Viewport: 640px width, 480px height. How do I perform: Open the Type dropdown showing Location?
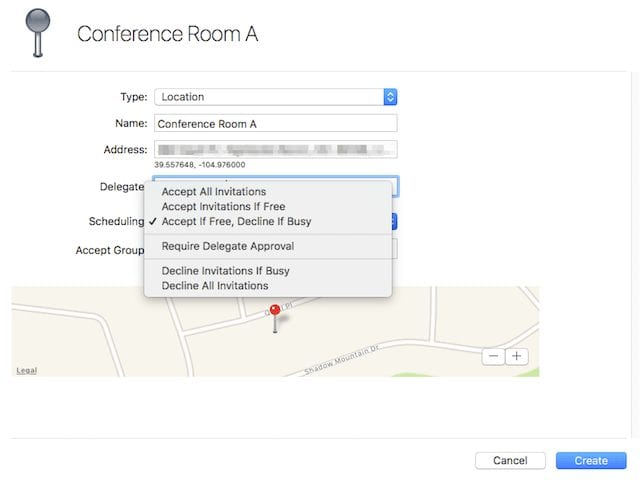(275, 97)
